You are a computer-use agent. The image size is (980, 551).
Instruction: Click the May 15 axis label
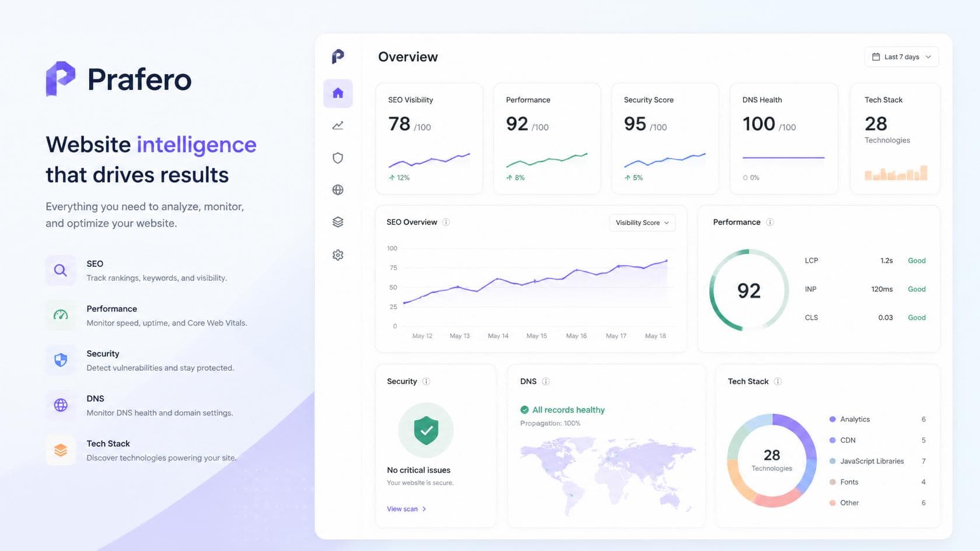tap(537, 336)
